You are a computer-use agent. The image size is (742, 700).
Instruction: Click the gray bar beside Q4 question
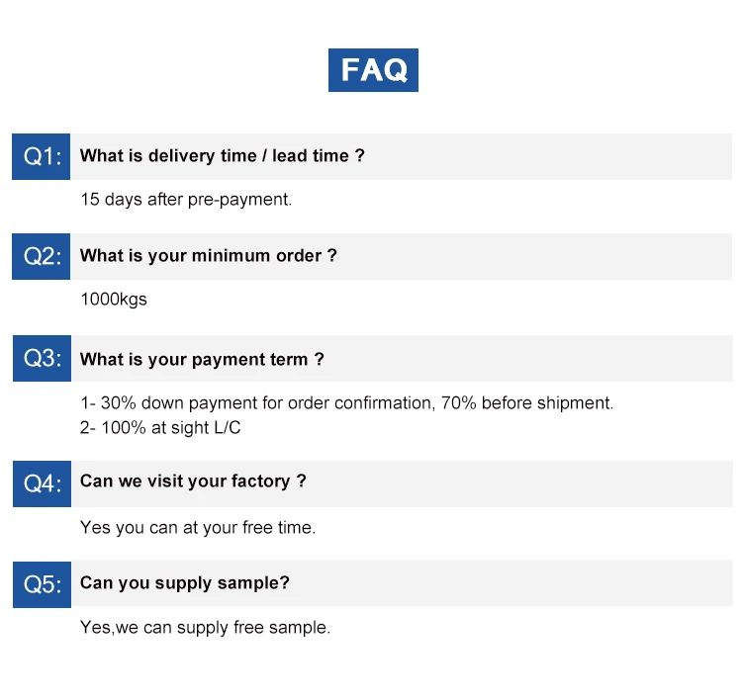pos(403,483)
